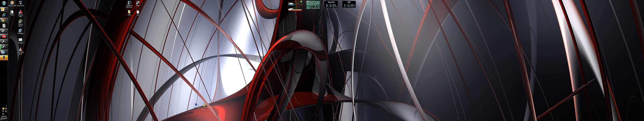Select the key file on desktop

click(x=138, y=13)
